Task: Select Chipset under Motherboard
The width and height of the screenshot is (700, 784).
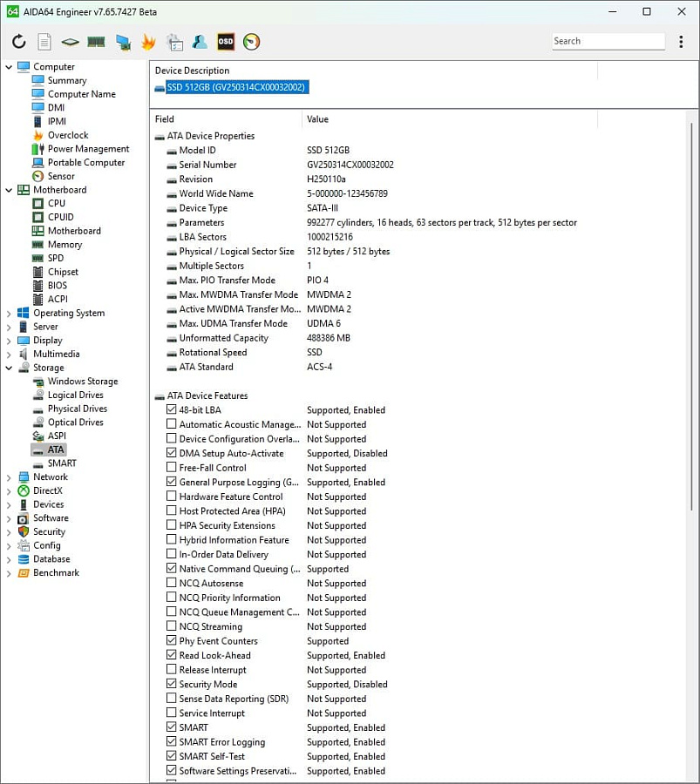Action: tap(63, 272)
